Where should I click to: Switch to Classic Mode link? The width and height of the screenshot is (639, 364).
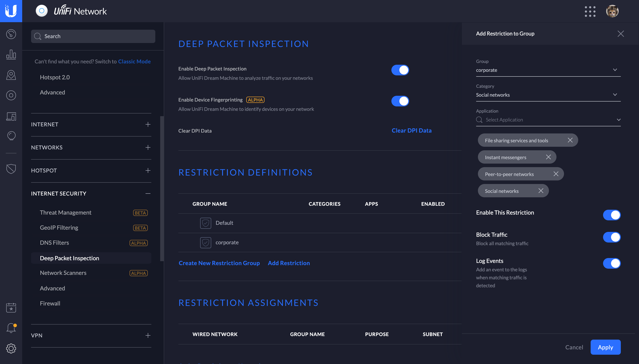[134, 61]
